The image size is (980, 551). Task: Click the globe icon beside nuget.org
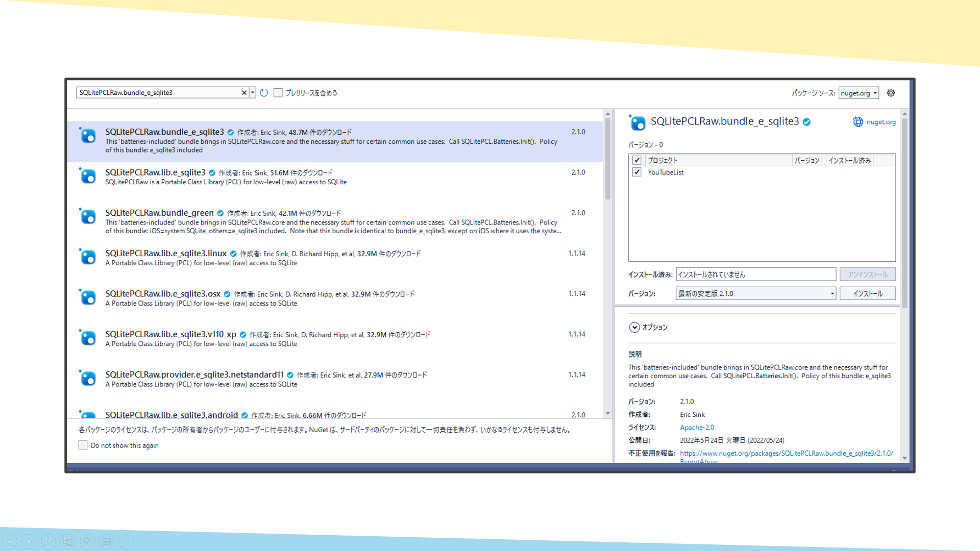click(x=857, y=122)
